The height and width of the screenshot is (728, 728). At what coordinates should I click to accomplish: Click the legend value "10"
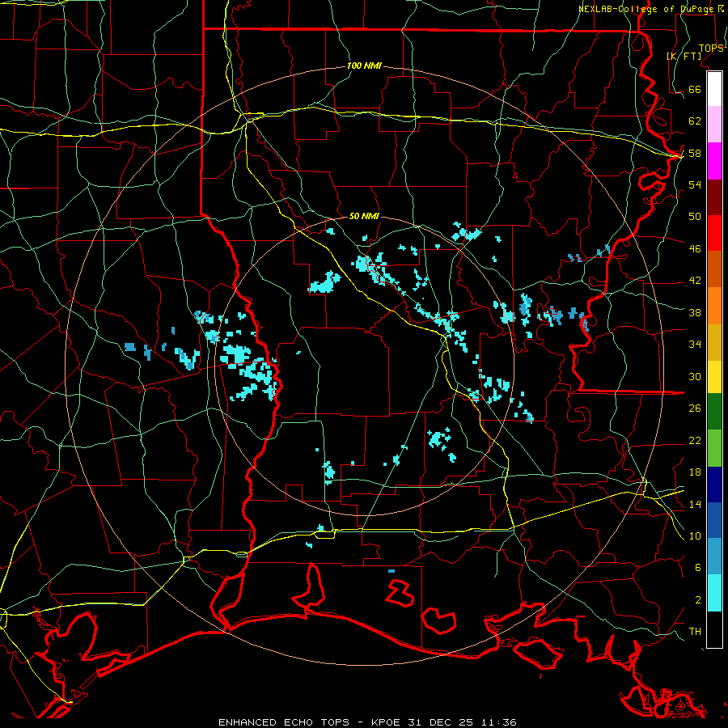click(x=695, y=535)
